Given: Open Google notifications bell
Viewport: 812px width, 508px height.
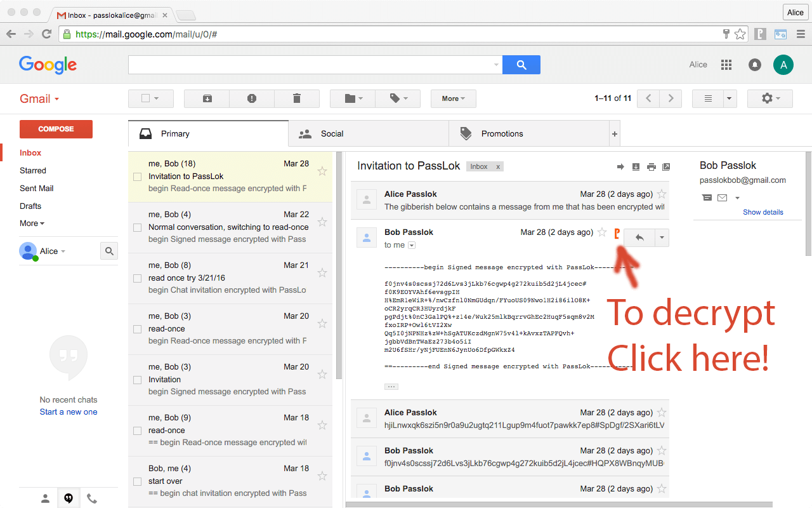Looking at the screenshot, I should tap(755, 65).
